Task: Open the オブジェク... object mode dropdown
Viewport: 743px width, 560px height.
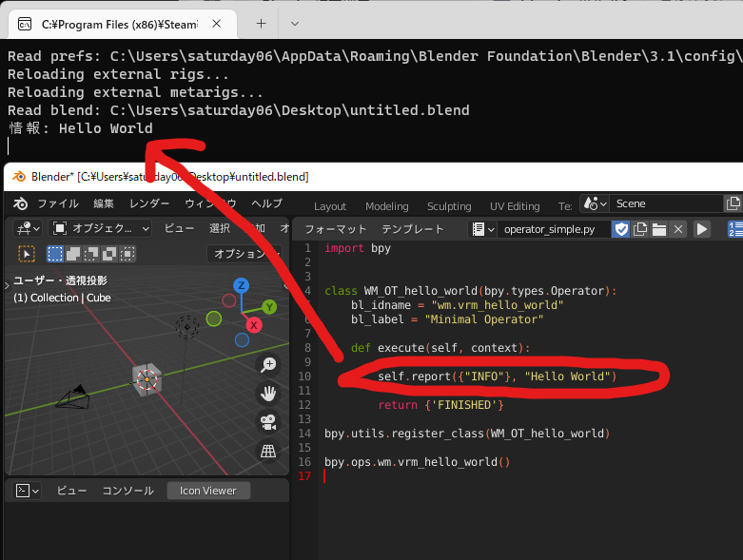Action: (101, 228)
